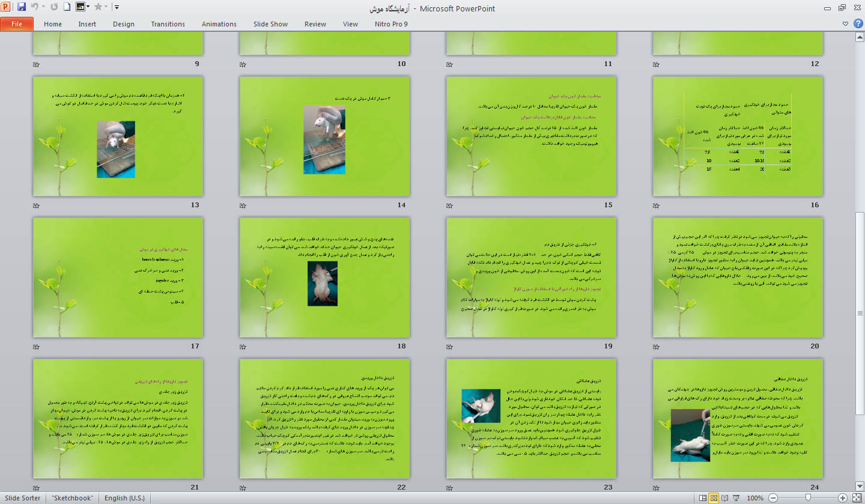Switch to Reading View in the status bar
This screenshot has width=865, height=504.
point(724,498)
